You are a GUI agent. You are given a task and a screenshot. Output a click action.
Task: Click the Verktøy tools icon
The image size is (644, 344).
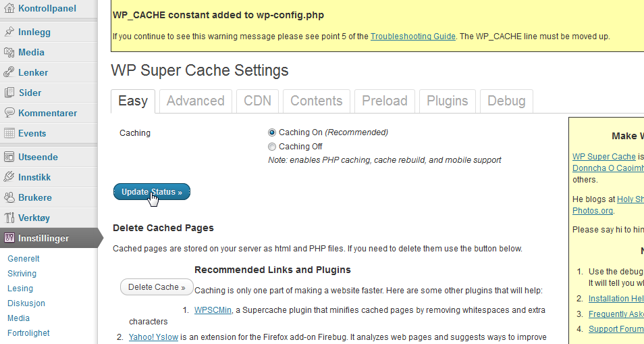tap(9, 218)
